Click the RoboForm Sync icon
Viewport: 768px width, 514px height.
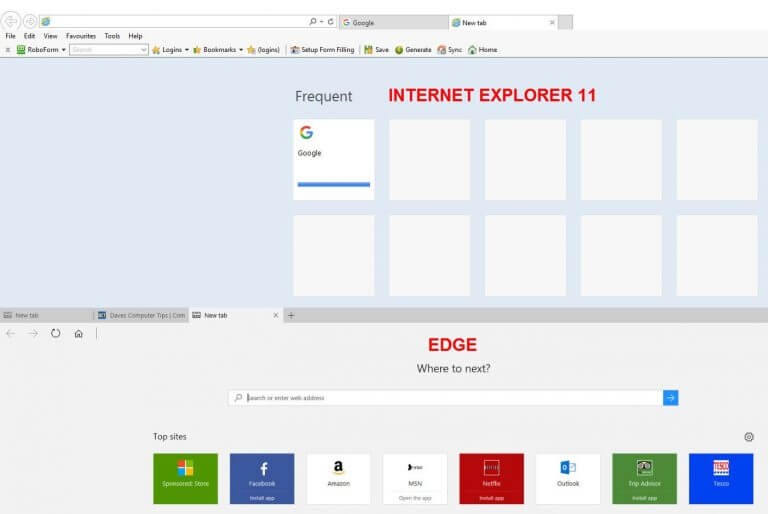click(450, 49)
